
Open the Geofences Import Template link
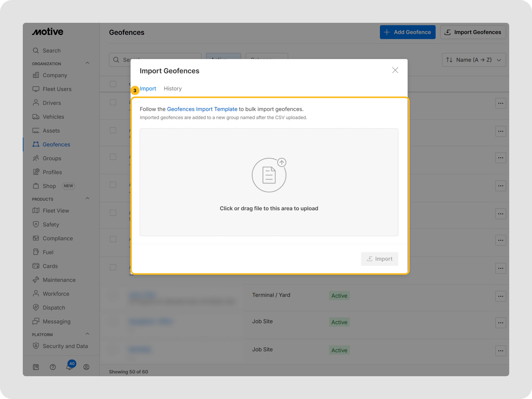click(x=202, y=109)
